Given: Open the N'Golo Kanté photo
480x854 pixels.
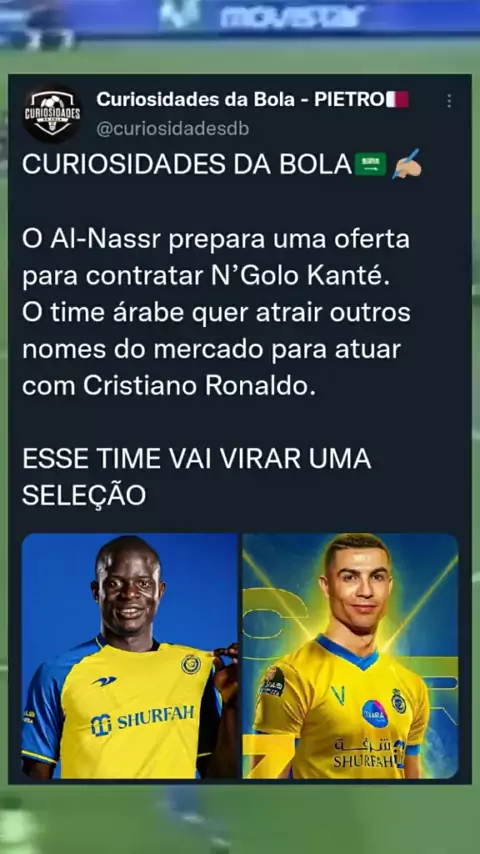Looking at the screenshot, I should point(130,655).
